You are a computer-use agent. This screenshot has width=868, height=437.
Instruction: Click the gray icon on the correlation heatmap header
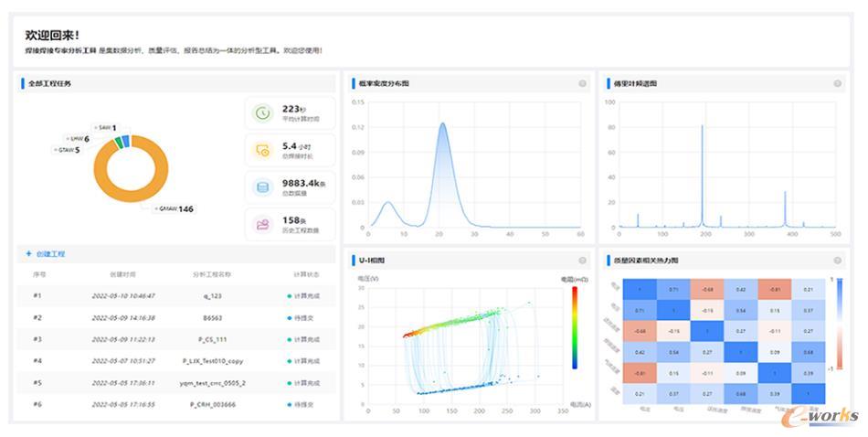click(x=838, y=261)
